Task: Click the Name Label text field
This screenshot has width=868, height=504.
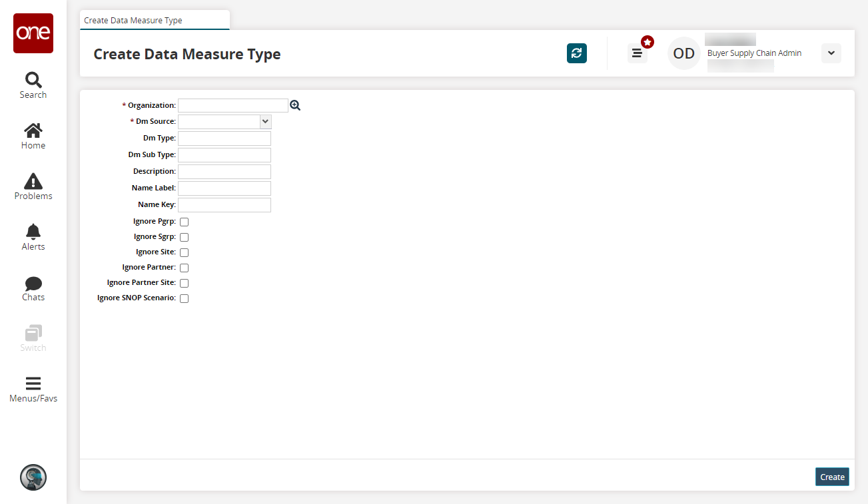Action: [224, 188]
